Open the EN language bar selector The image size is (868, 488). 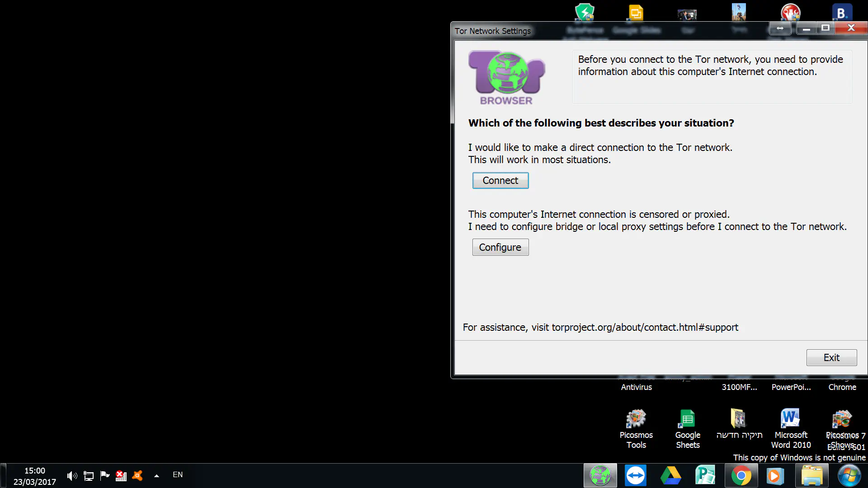tap(178, 474)
